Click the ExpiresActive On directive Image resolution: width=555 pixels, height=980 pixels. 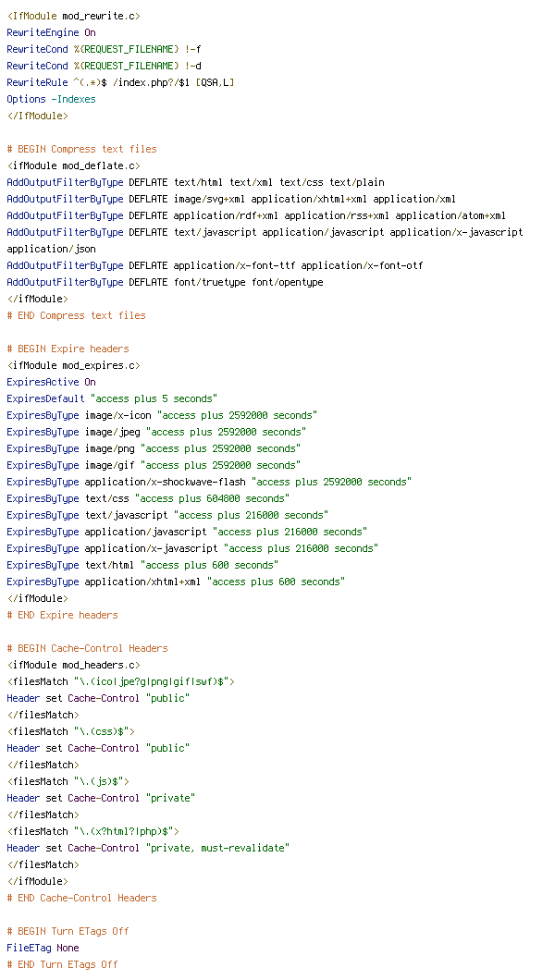click(x=51, y=382)
